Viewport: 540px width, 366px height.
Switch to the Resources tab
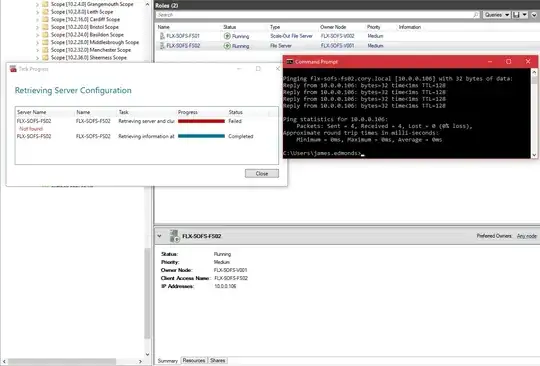194,360
